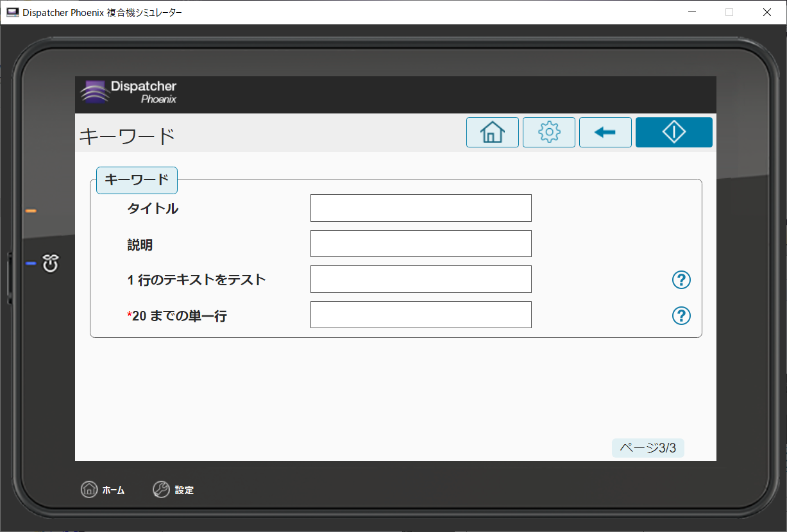Tap the ホーム hardware button at bottom
The image size is (787, 532).
(103, 490)
